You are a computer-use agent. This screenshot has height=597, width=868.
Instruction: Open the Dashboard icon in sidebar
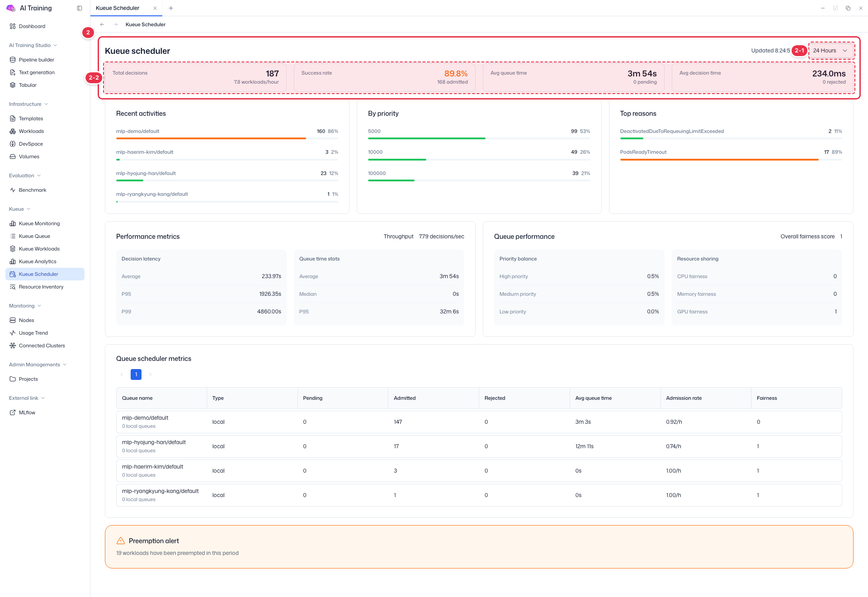point(13,26)
